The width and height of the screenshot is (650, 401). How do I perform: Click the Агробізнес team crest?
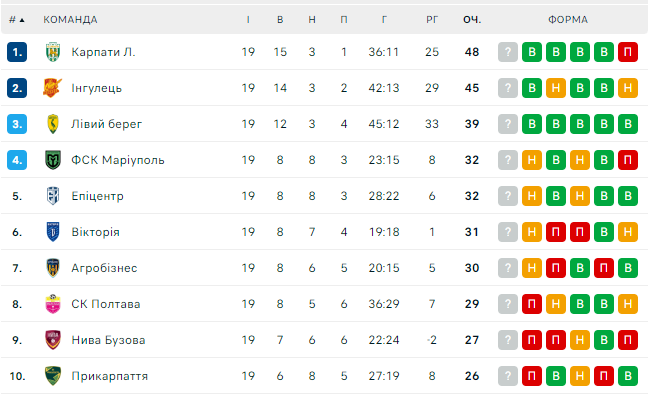tap(53, 268)
